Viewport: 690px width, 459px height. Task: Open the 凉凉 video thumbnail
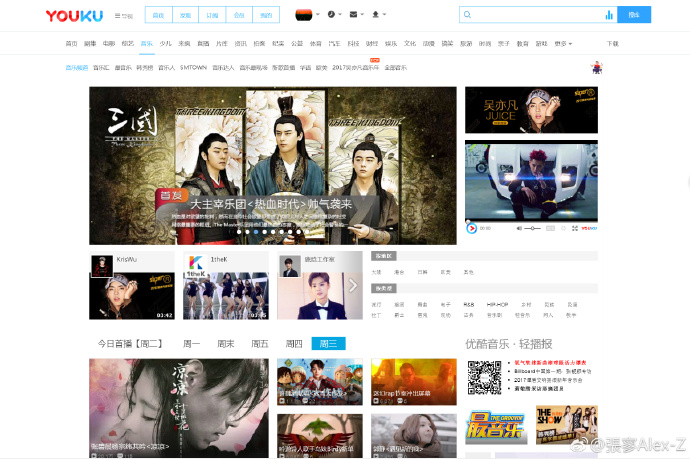179,408
